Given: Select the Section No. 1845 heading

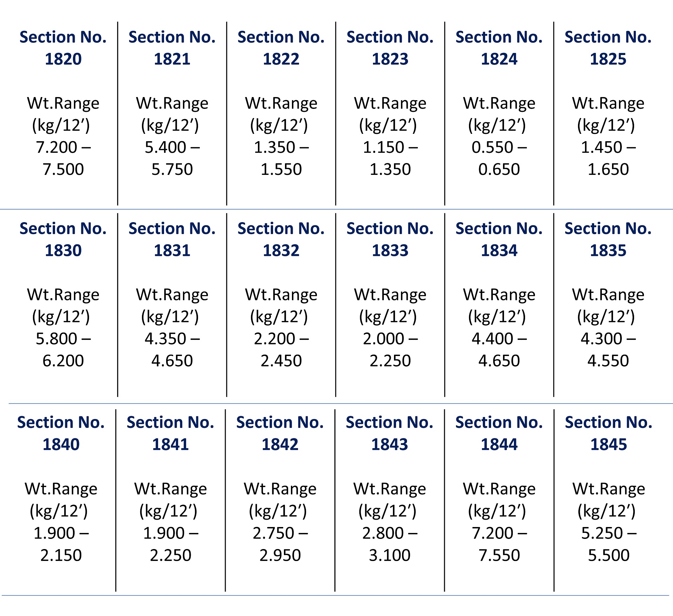Looking at the screenshot, I should [609, 433].
